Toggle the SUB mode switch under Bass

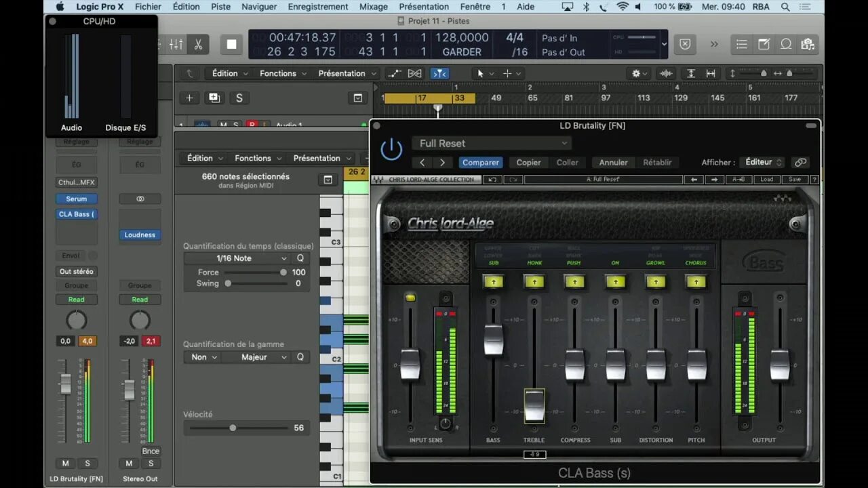(x=493, y=281)
